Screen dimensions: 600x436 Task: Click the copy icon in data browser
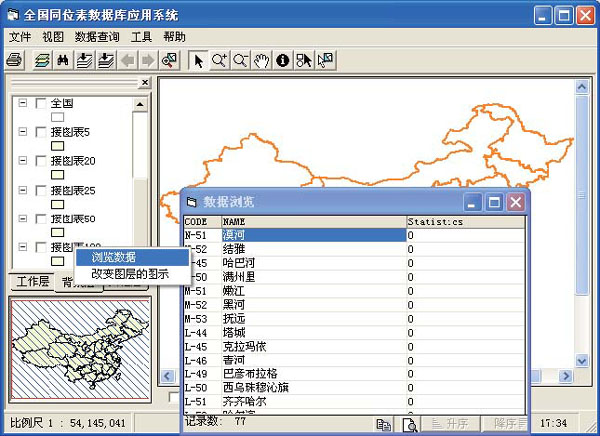coord(383,424)
